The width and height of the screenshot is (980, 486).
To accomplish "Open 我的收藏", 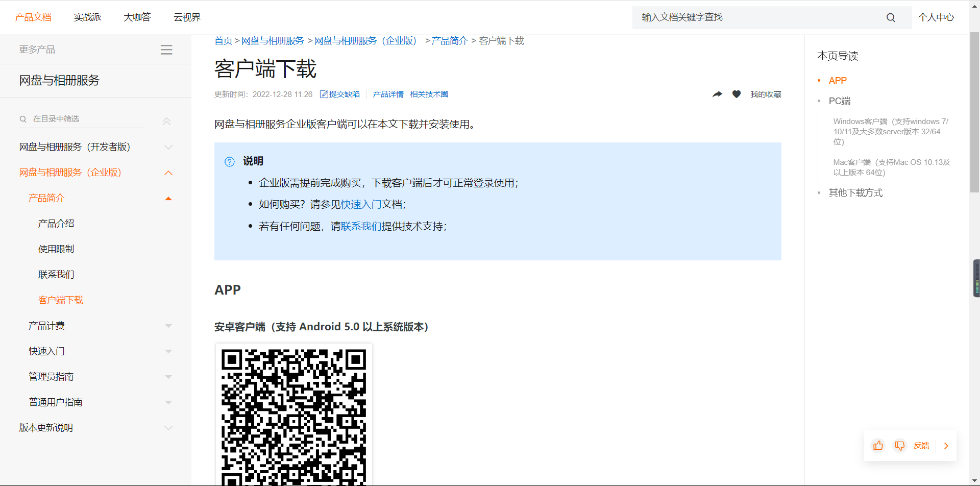I will 766,94.
